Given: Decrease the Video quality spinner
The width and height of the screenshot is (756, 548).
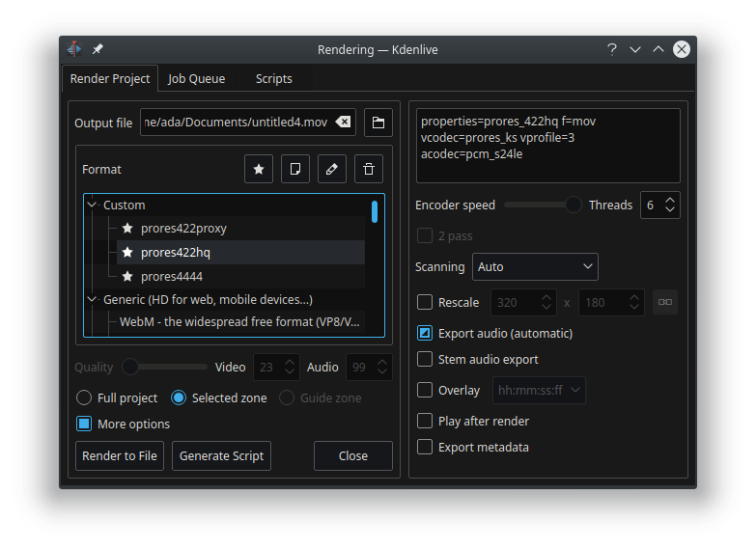Looking at the screenshot, I should pos(290,371).
